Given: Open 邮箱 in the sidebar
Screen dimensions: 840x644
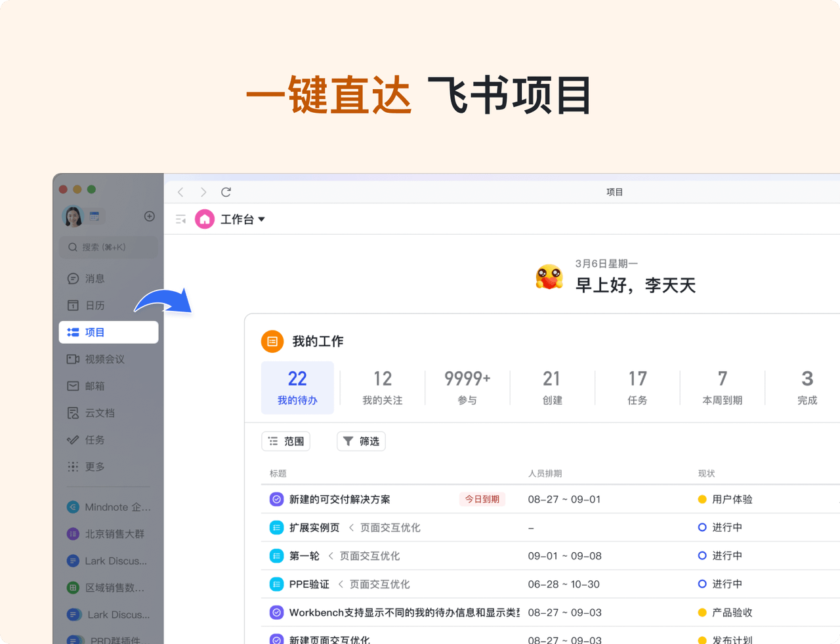Looking at the screenshot, I should pyautogui.click(x=108, y=386).
